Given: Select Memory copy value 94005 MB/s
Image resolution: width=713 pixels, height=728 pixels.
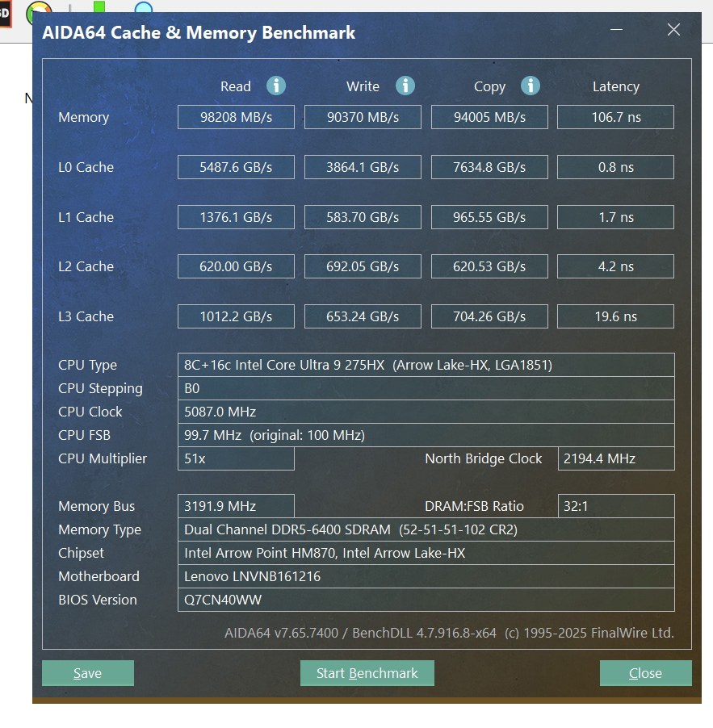Looking at the screenshot, I should (489, 117).
